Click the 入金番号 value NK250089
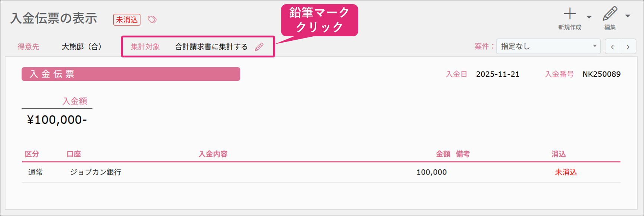Image resolution: width=644 pixels, height=216 pixels. [x=601, y=74]
